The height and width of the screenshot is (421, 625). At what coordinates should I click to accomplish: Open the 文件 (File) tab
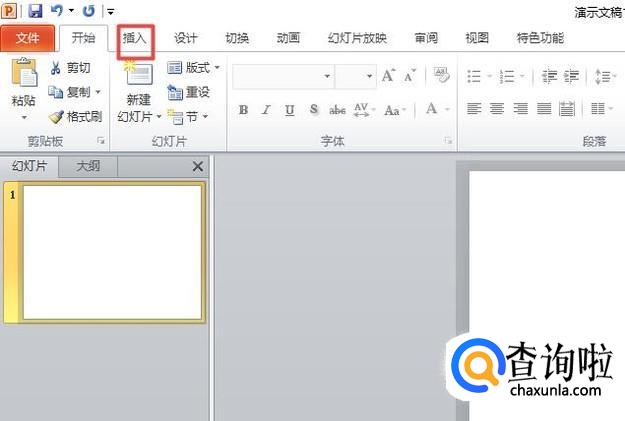[x=28, y=38]
